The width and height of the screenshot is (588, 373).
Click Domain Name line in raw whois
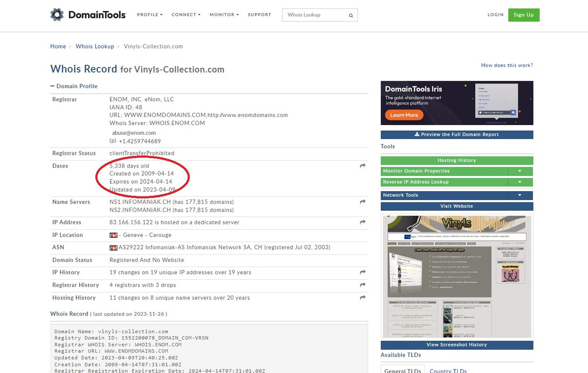(x=111, y=332)
